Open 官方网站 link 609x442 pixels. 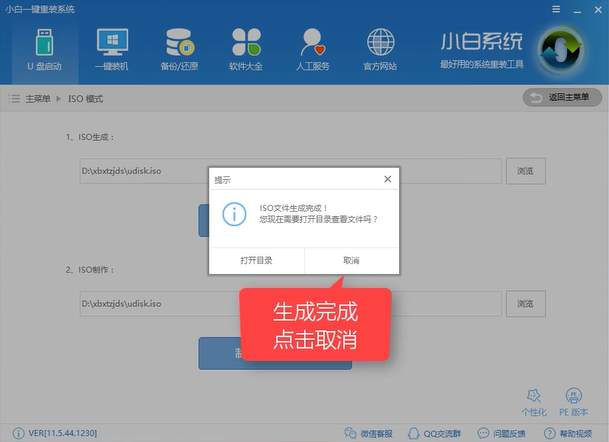click(380, 50)
